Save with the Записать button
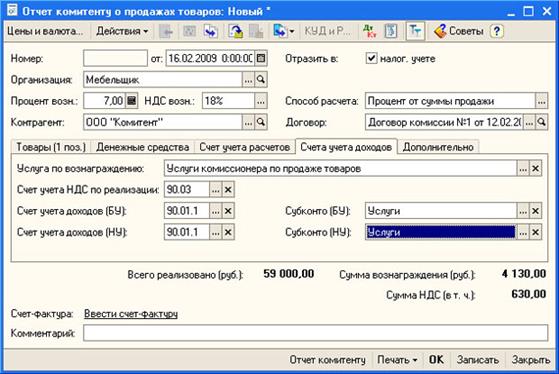559x374 pixels. tap(478, 360)
